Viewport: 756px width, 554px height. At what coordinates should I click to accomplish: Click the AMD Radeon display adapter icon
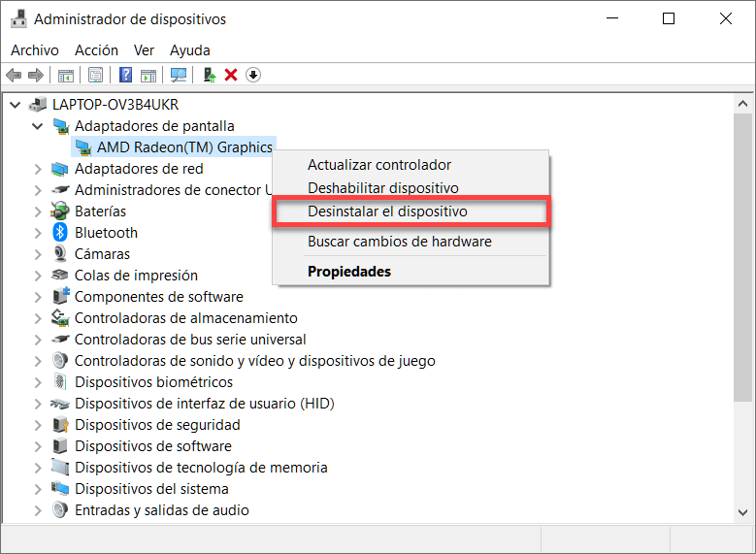pyautogui.click(x=82, y=147)
